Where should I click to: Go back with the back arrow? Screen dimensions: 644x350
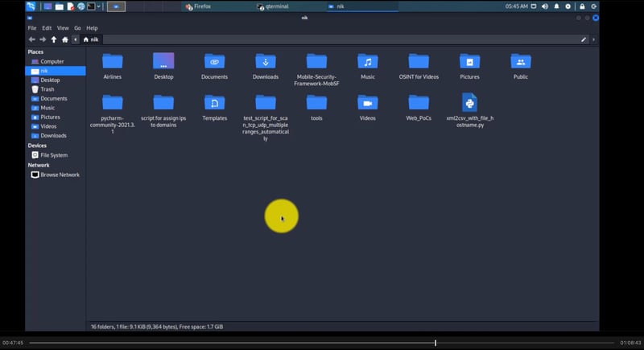click(x=31, y=39)
